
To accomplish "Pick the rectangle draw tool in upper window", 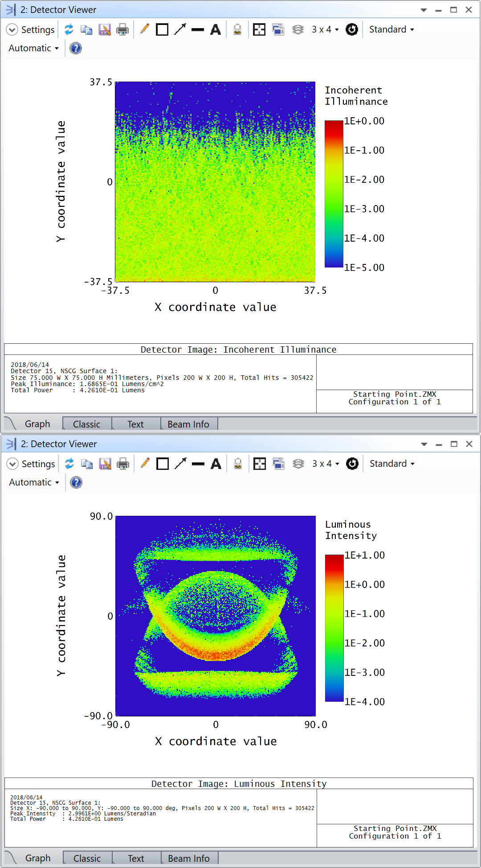I will (162, 30).
